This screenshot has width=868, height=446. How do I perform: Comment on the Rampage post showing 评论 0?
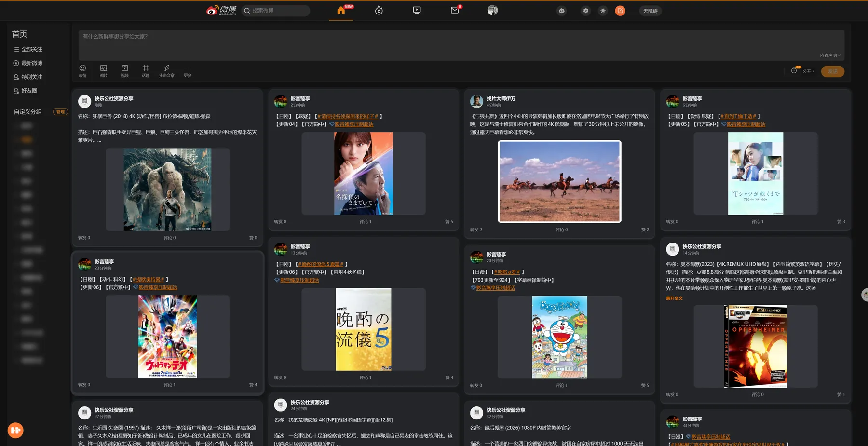pyautogui.click(x=170, y=238)
